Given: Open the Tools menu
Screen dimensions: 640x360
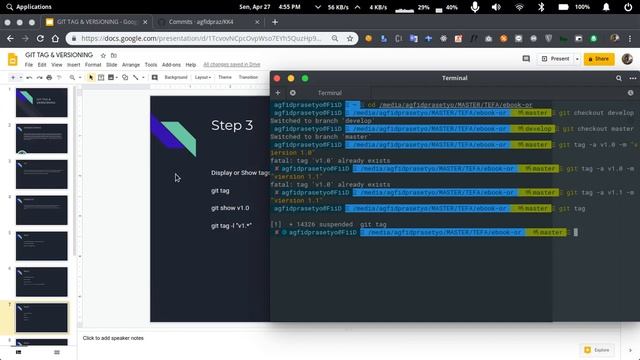Looking at the screenshot, I should click(x=151, y=65).
